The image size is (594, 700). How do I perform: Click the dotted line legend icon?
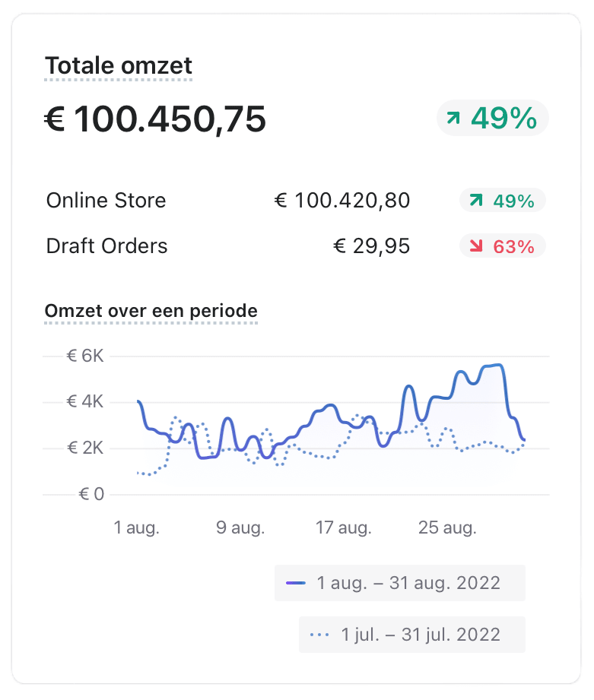319,635
